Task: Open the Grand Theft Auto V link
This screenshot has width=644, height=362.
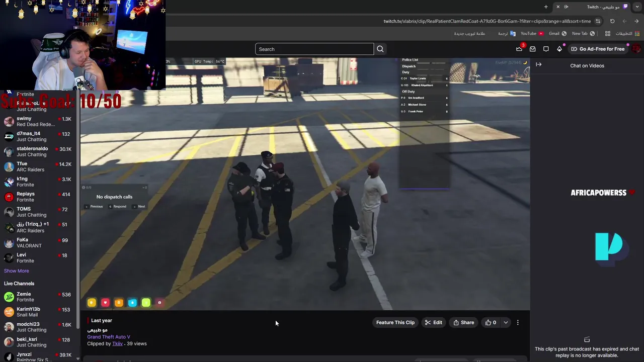Action: [x=109, y=337]
